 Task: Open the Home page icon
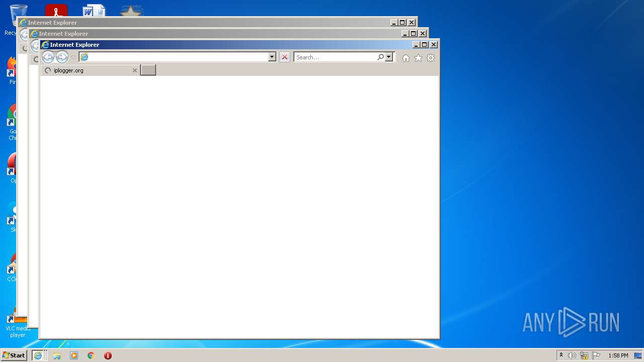coord(406,58)
